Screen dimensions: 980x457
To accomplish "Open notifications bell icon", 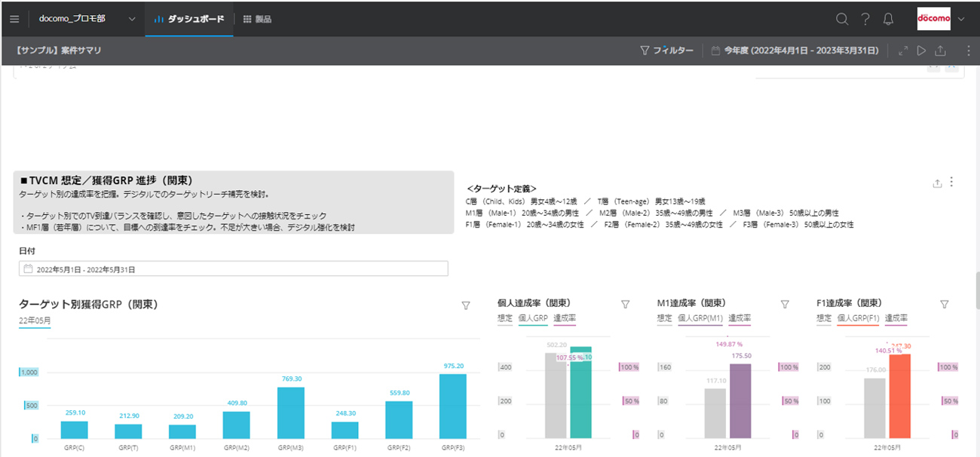I will [889, 19].
